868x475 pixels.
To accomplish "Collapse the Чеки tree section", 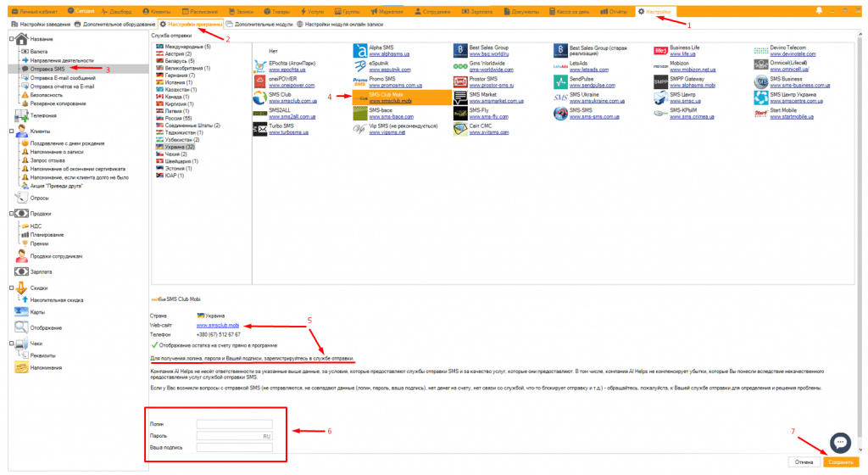I will [x=11, y=344].
